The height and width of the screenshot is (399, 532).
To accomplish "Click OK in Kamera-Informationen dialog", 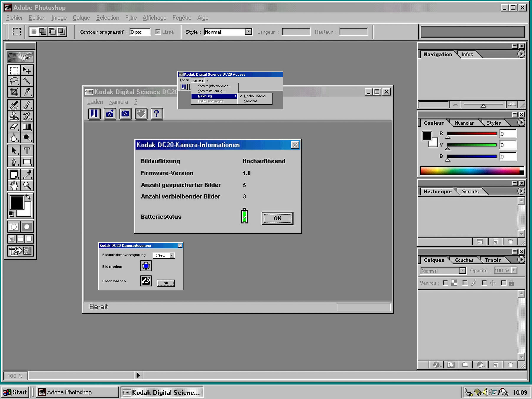I will pyautogui.click(x=278, y=218).
